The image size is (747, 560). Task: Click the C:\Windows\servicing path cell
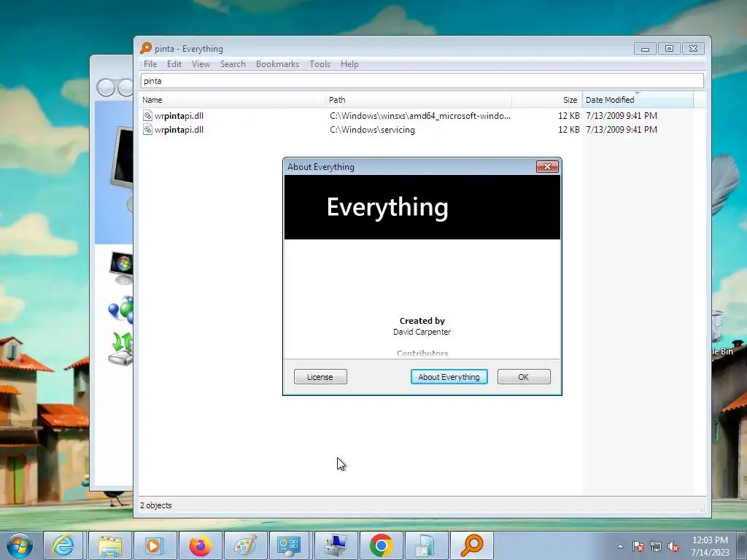[372, 130]
